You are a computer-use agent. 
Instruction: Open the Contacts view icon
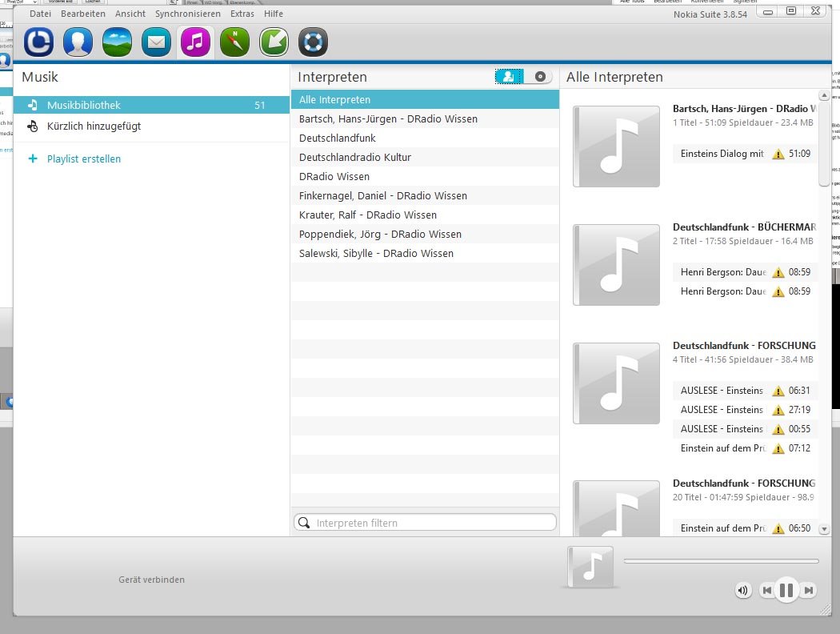pos(78,42)
